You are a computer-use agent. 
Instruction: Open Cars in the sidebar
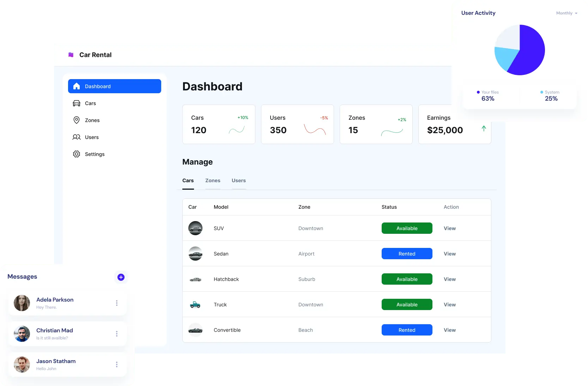(115, 103)
